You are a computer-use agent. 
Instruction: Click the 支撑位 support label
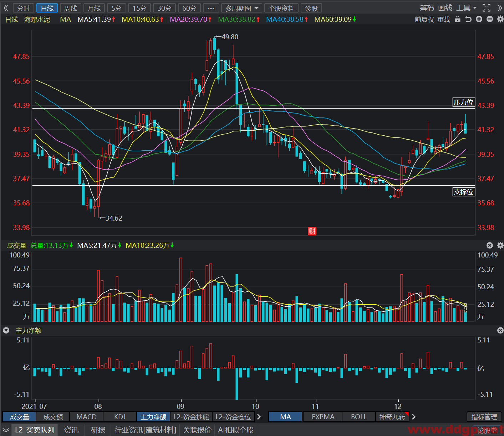pyautogui.click(x=464, y=192)
